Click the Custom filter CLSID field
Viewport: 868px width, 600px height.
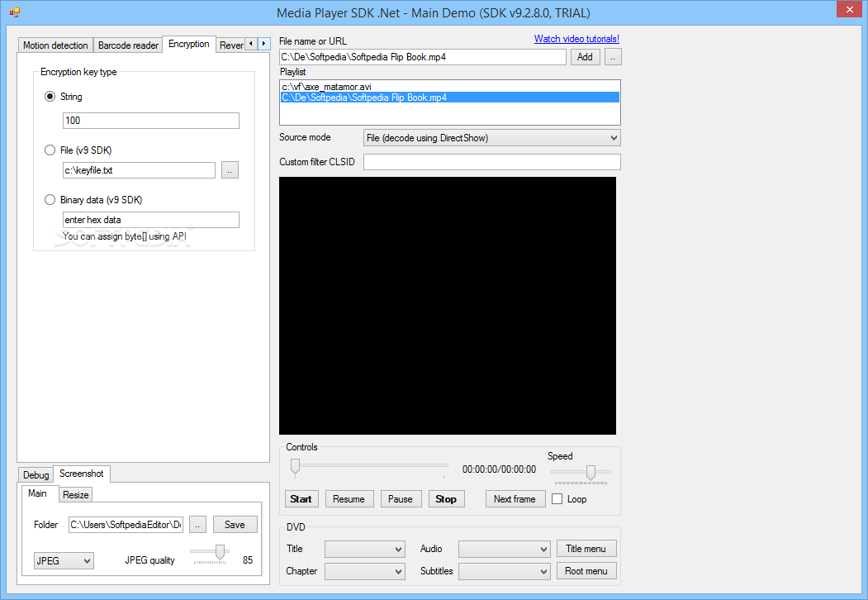[x=491, y=162]
